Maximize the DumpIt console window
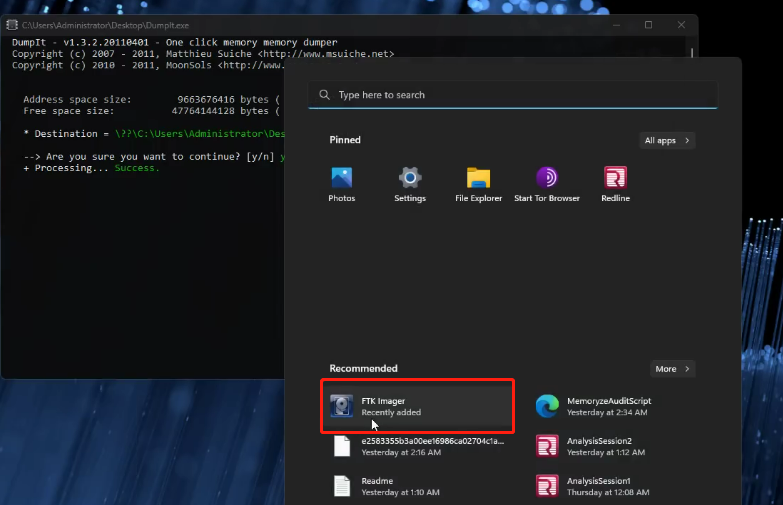The width and height of the screenshot is (783, 505). (x=648, y=24)
